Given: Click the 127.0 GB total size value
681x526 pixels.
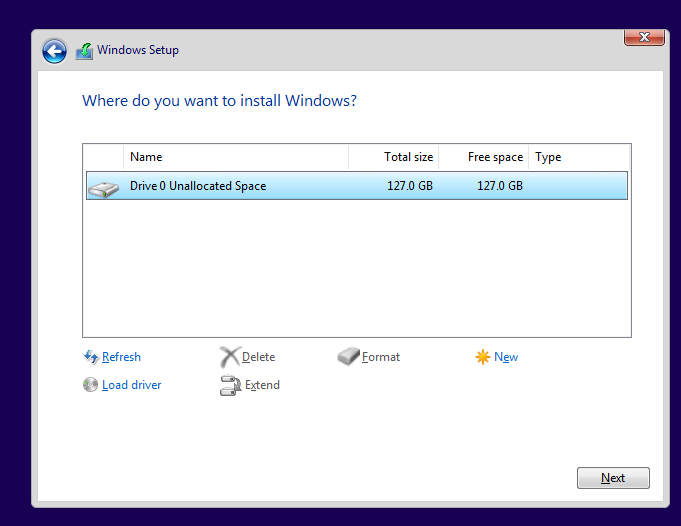Looking at the screenshot, I should 410,186.
